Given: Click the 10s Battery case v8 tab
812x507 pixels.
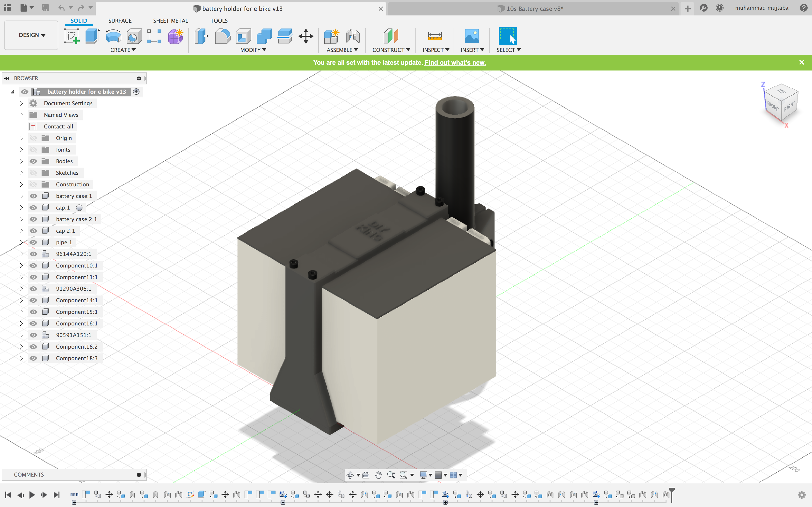Looking at the screenshot, I should click(533, 8).
